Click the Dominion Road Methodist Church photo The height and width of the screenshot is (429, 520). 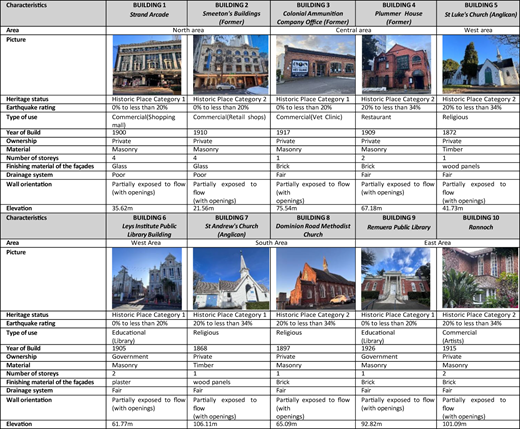(x=316, y=279)
